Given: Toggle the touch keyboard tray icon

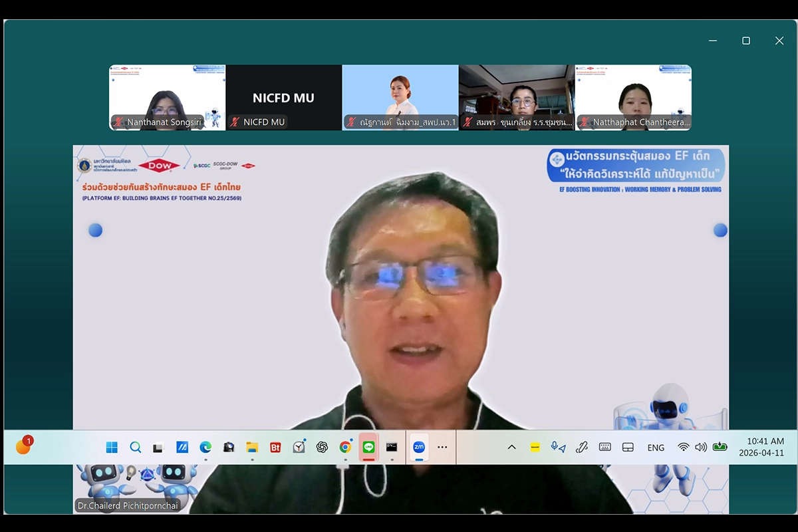Looking at the screenshot, I should coord(604,448).
